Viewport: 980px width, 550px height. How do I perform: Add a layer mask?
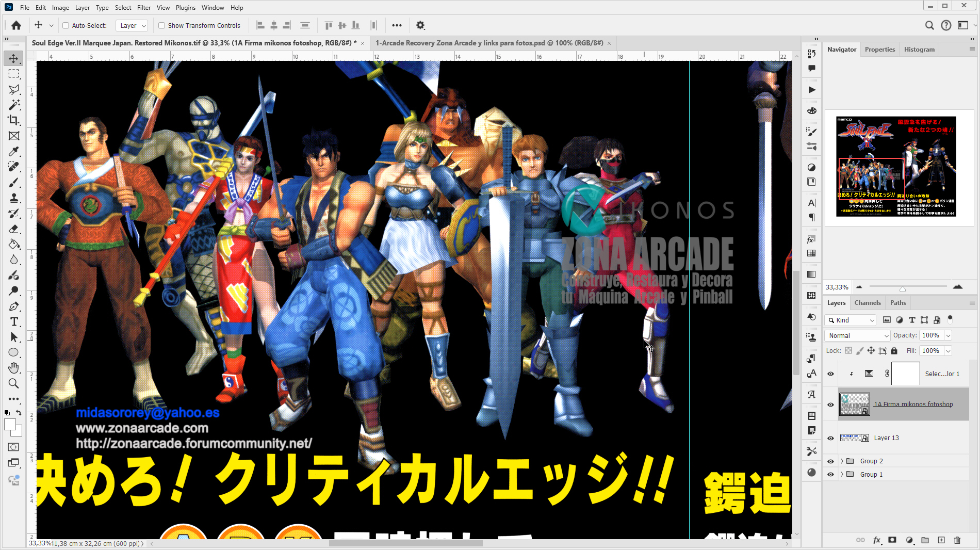892,540
